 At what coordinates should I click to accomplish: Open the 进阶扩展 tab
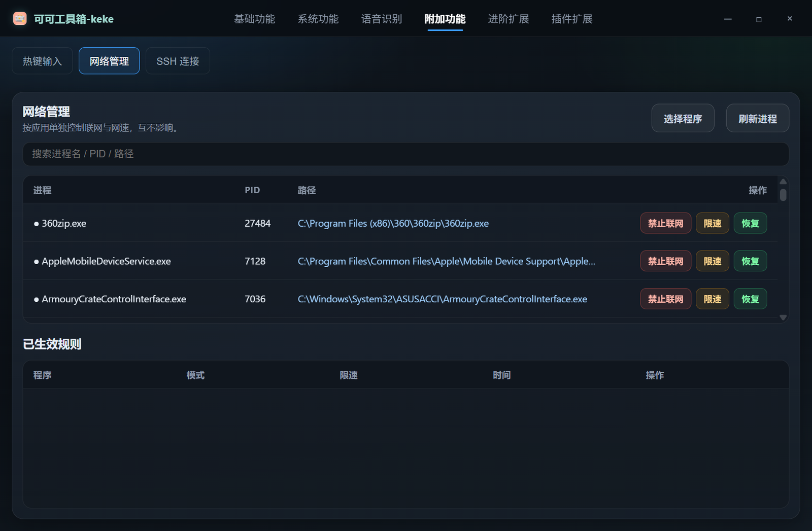tap(509, 19)
